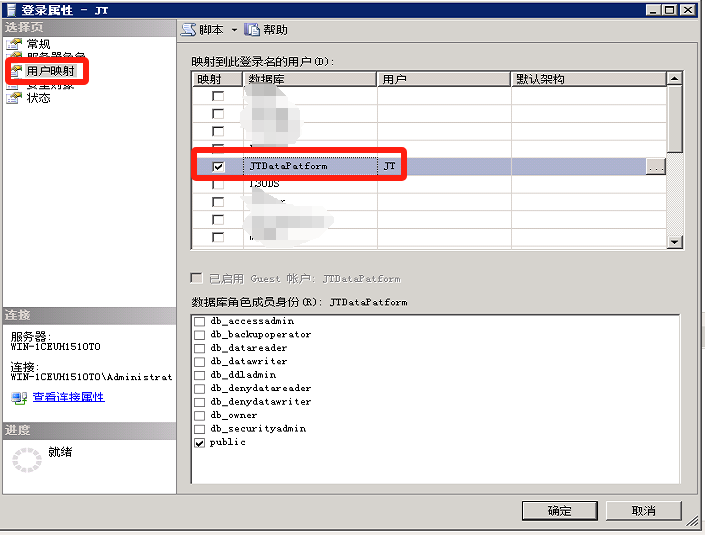Tick the db_datawriter role checkbox
This screenshot has width=705, height=535.
pyautogui.click(x=200, y=361)
